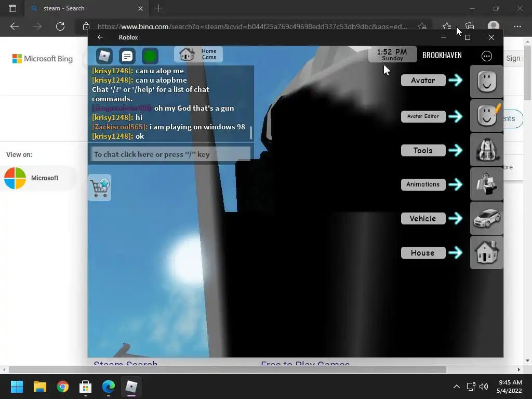Click the chat input field
This screenshot has height=399, width=532.
coord(170,154)
